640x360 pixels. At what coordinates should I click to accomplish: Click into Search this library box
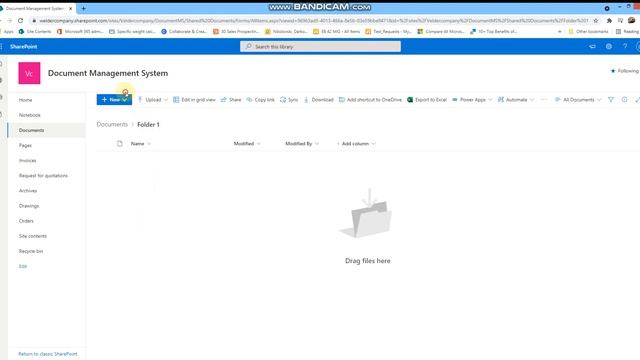[320, 47]
